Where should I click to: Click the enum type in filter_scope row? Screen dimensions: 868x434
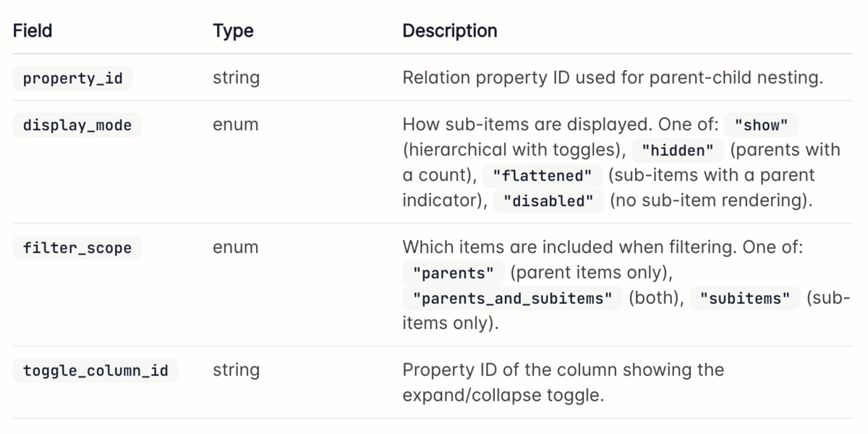tap(235, 248)
